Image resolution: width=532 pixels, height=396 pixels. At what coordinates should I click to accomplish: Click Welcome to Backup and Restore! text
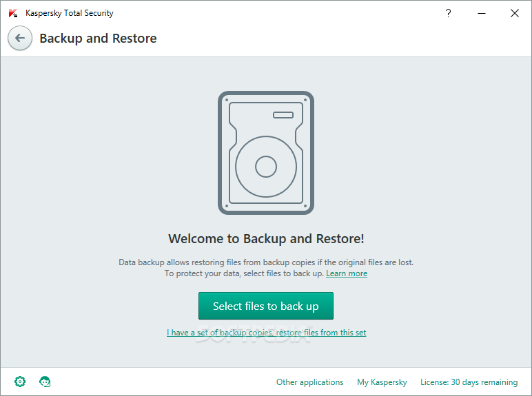pyautogui.click(x=266, y=239)
